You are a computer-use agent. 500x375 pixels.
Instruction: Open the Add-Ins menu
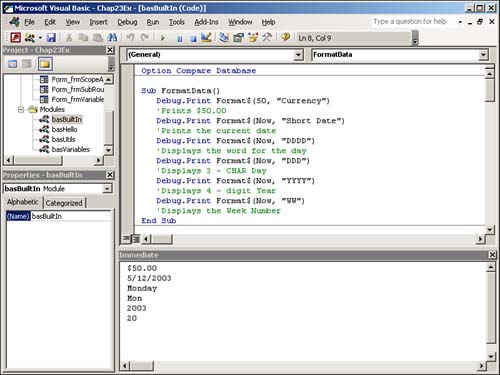pyautogui.click(x=206, y=22)
